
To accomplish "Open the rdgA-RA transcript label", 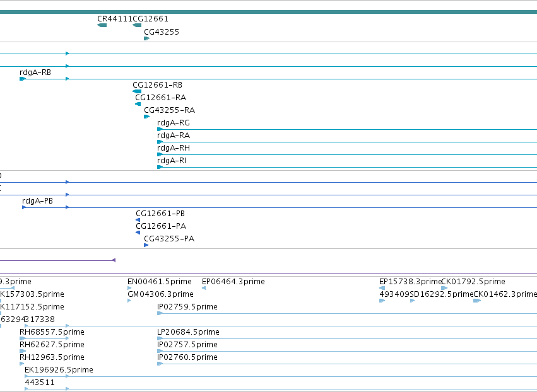I will click(x=174, y=135).
